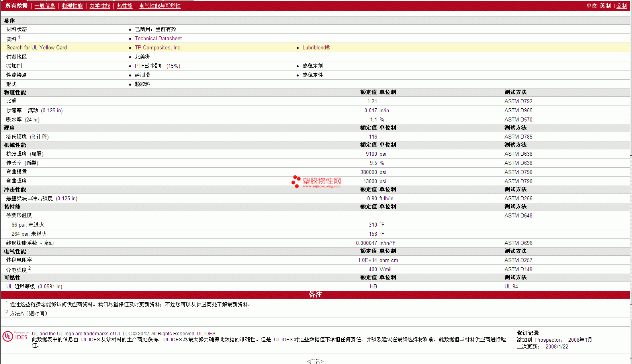
Task: Open the Lubriblend® link
Action: 316,47
